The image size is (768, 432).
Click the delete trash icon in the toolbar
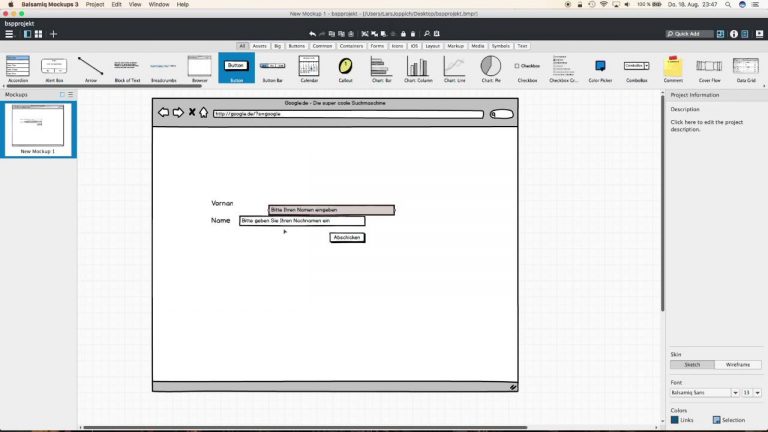pos(351,34)
